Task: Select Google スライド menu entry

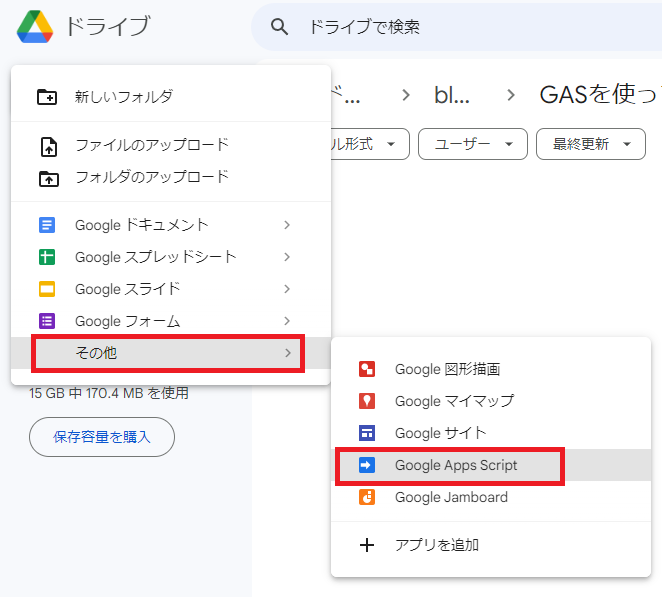Action: click(x=171, y=289)
